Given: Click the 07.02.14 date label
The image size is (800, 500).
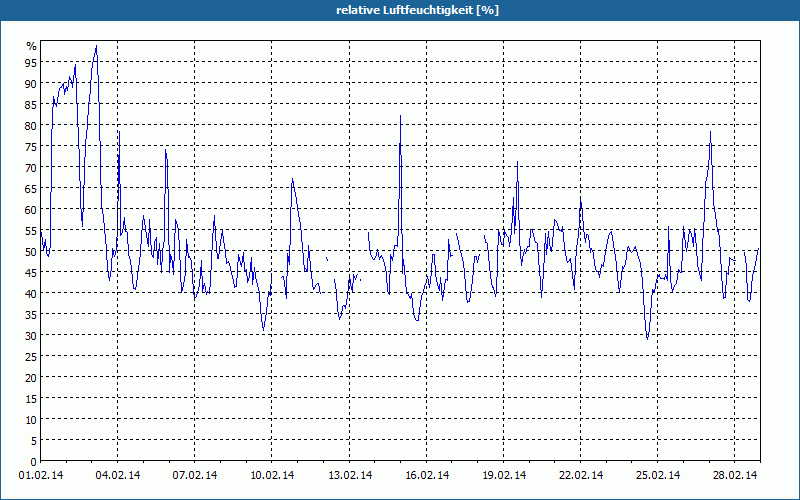Looking at the screenshot, I should pyautogui.click(x=194, y=475).
